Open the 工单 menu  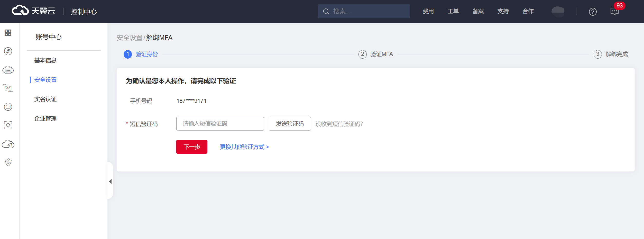click(x=453, y=11)
